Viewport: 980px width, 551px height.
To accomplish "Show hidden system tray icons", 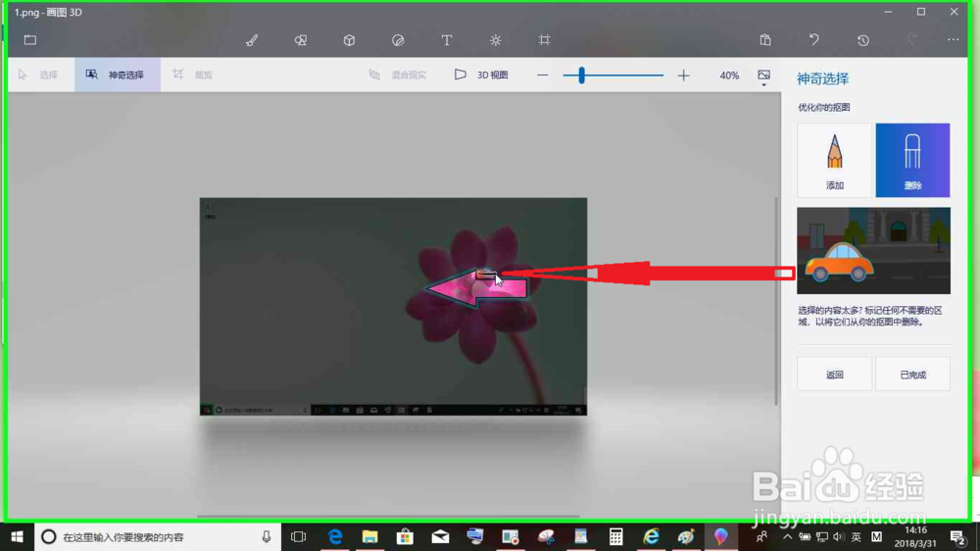I will click(788, 536).
